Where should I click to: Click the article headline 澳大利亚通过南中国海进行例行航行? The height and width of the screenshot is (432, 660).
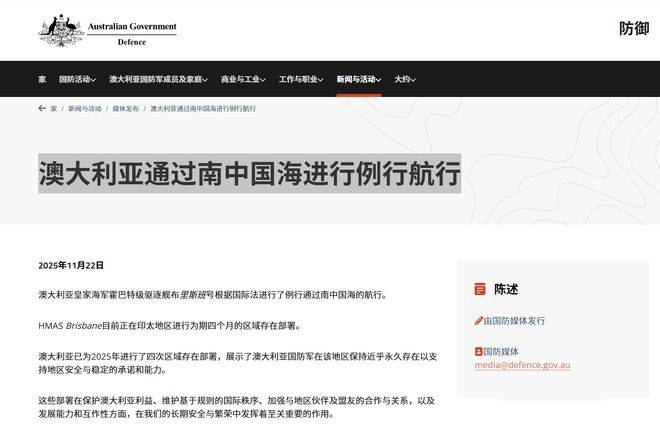(249, 173)
